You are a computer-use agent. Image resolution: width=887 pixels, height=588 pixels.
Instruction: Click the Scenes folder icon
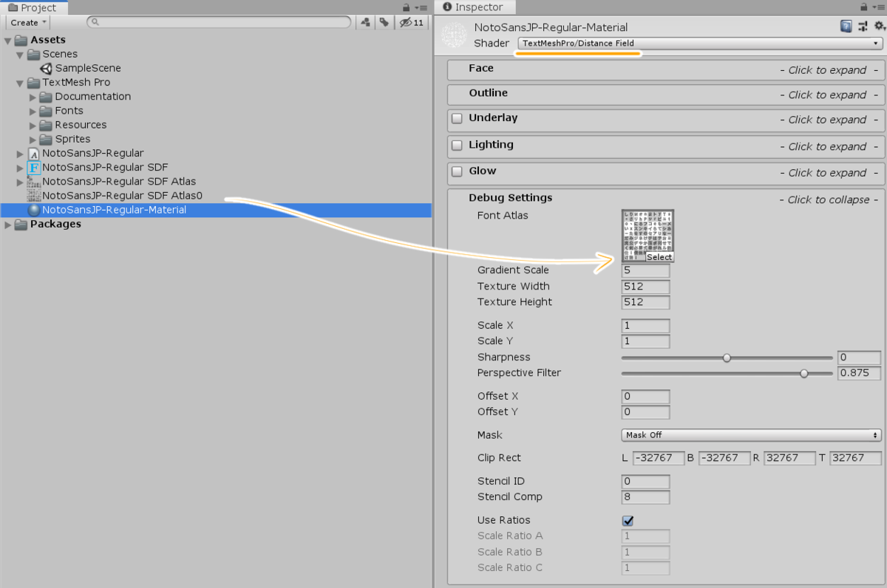[x=33, y=54]
